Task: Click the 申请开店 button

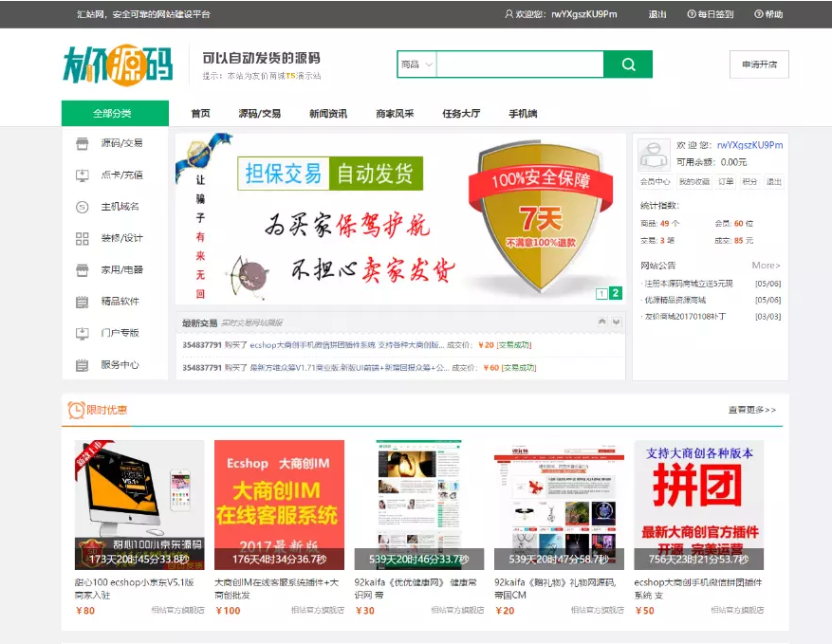Action: [759, 64]
